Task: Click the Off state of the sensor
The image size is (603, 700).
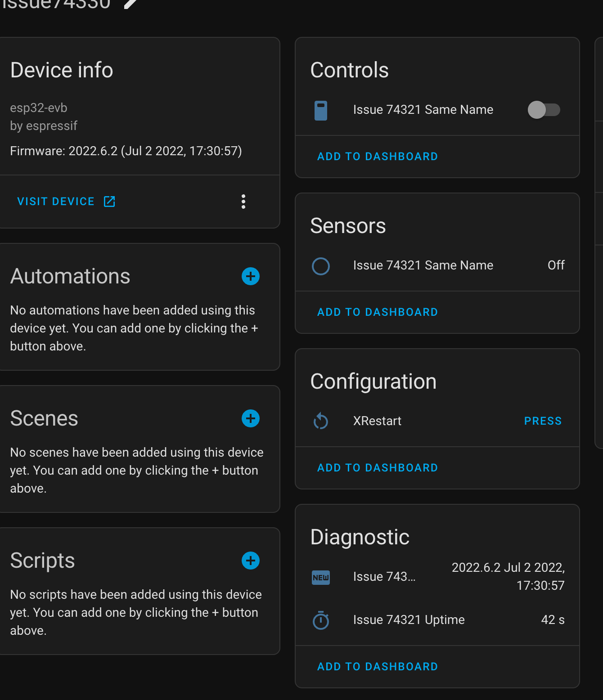Action: point(556,265)
